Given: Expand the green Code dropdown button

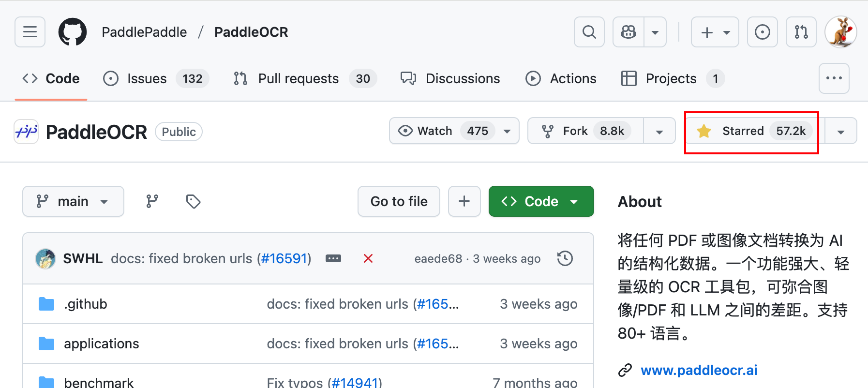Looking at the screenshot, I should [541, 201].
